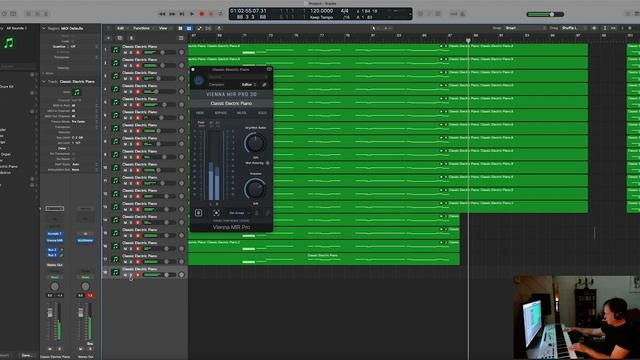
Task: Open the Bus 3 send slot
Action: pyautogui.click(x=53, y=255)
